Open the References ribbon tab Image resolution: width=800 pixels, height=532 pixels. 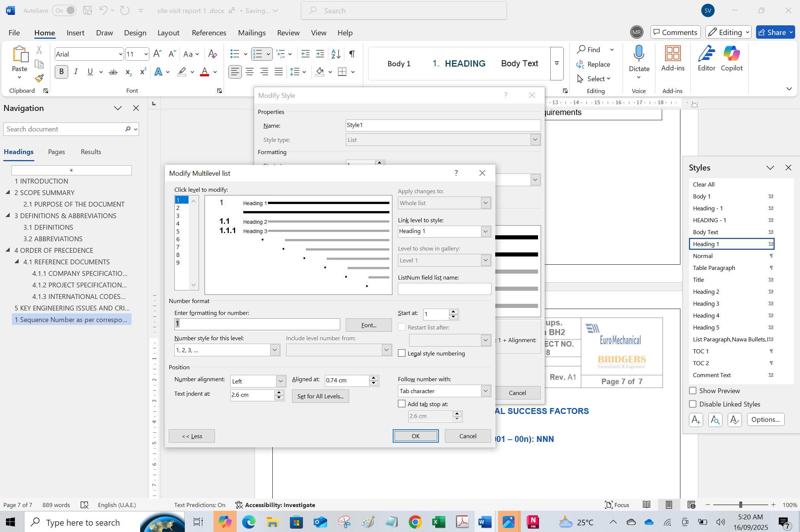click(x=209, y=33)
